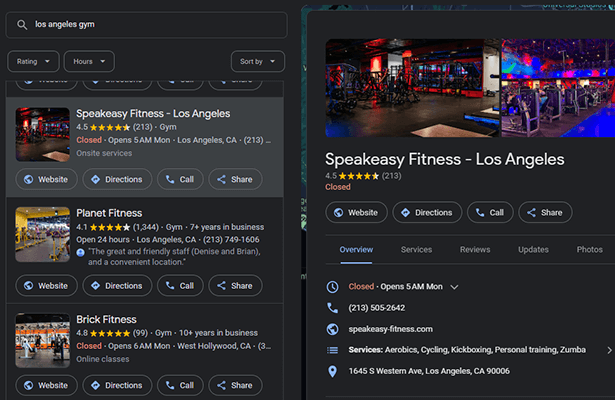Switch to the Photos tab
Screen dimensions: 615x400
590,250
